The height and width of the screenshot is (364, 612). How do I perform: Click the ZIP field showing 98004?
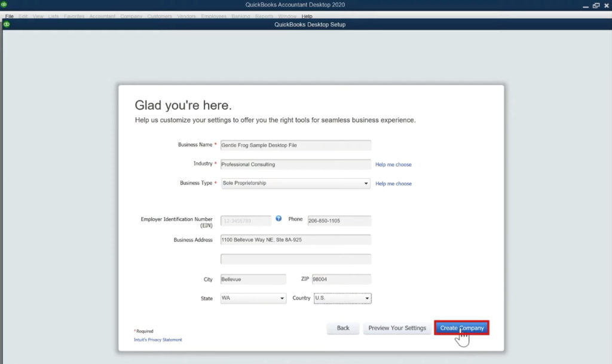341,279
